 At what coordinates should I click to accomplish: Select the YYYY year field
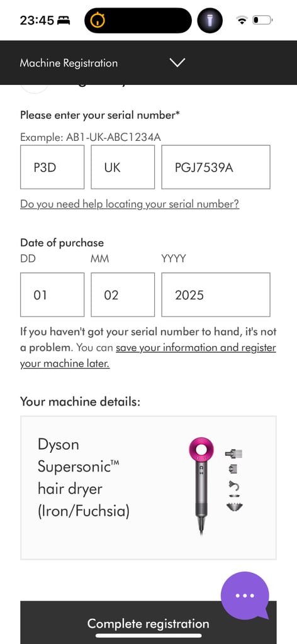(216, 294)
